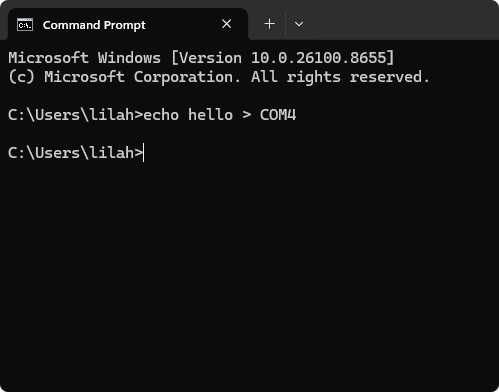Click the second C:\Users\lilah prompt path
499x392 pixels.
tap(71, 153)
